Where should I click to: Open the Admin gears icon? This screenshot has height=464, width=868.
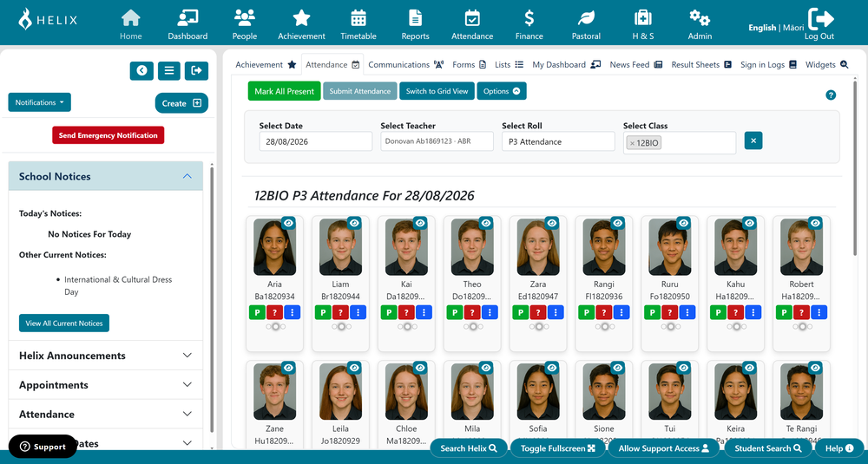700,24
